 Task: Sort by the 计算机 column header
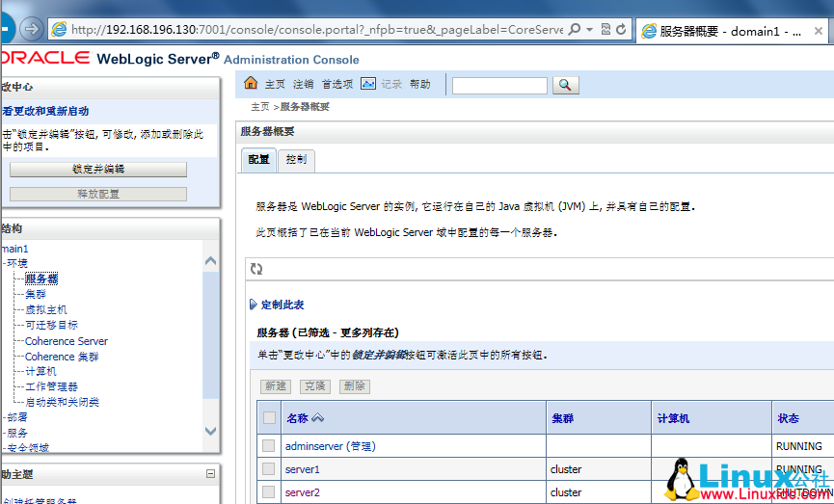pos(673,418)
